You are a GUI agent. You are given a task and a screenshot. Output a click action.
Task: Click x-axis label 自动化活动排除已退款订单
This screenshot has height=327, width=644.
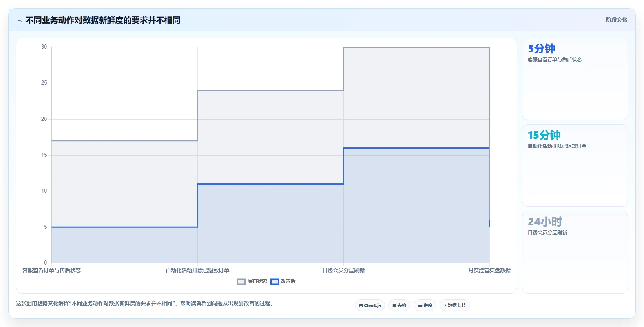tap(197, 270)
